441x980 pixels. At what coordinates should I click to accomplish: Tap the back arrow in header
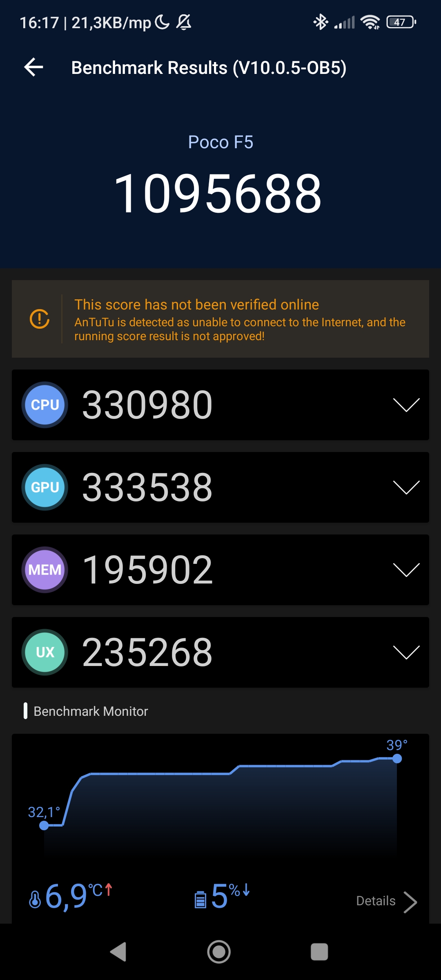[x=34, y=67]
